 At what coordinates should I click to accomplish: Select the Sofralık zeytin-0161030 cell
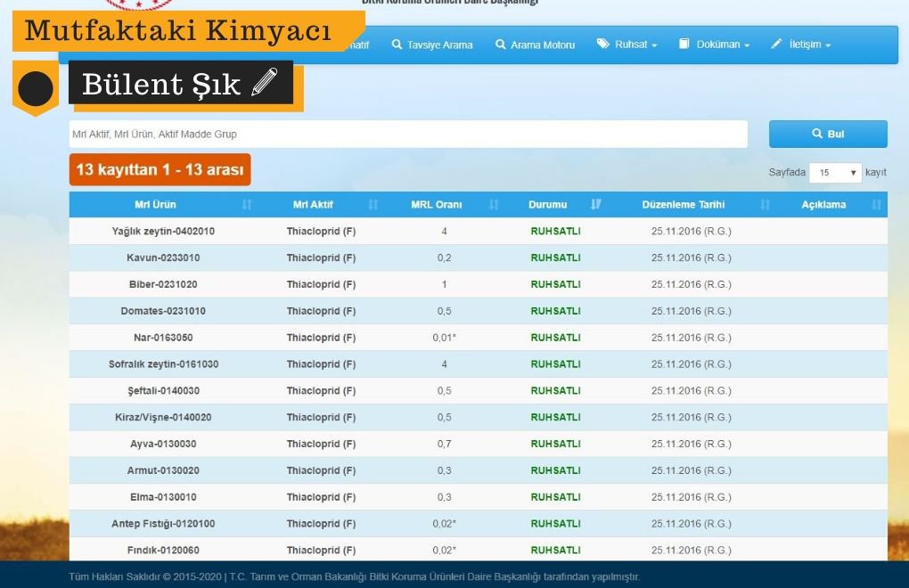163,364
